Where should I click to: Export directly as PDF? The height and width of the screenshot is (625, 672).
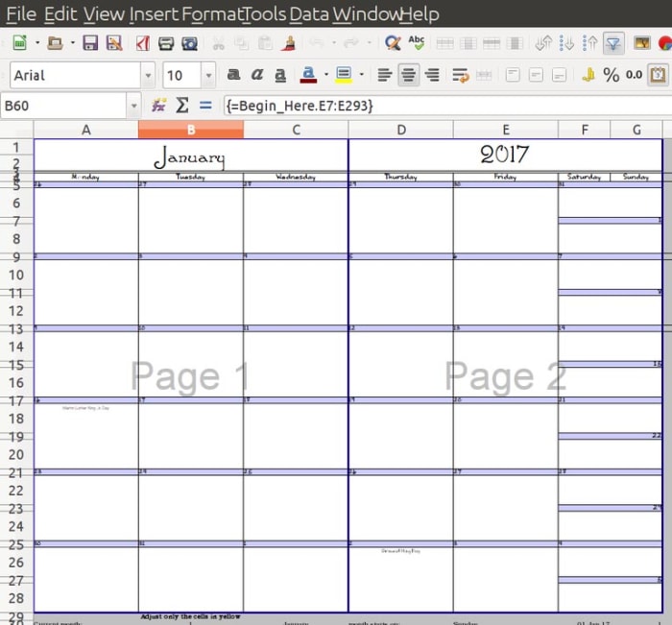[x=142, y=43]
